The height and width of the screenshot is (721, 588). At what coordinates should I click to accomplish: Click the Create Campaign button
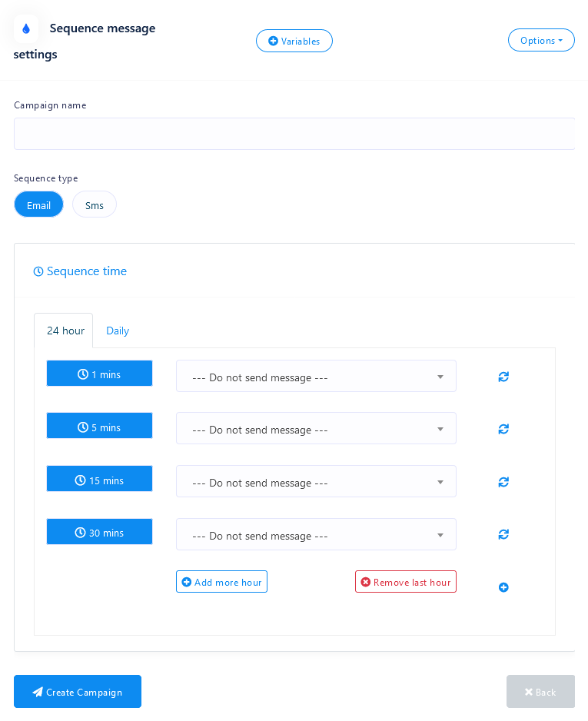coord(78,692)
